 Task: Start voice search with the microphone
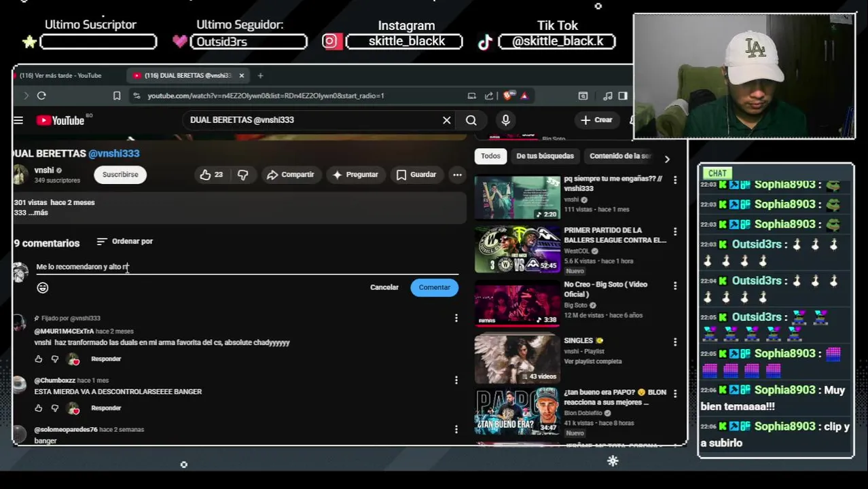(505, 120)
